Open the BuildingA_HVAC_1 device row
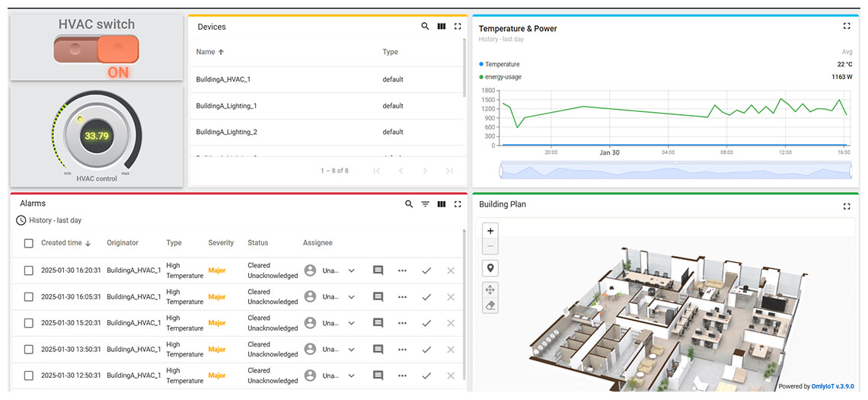The image size is (868, 400). pos(223,79)
